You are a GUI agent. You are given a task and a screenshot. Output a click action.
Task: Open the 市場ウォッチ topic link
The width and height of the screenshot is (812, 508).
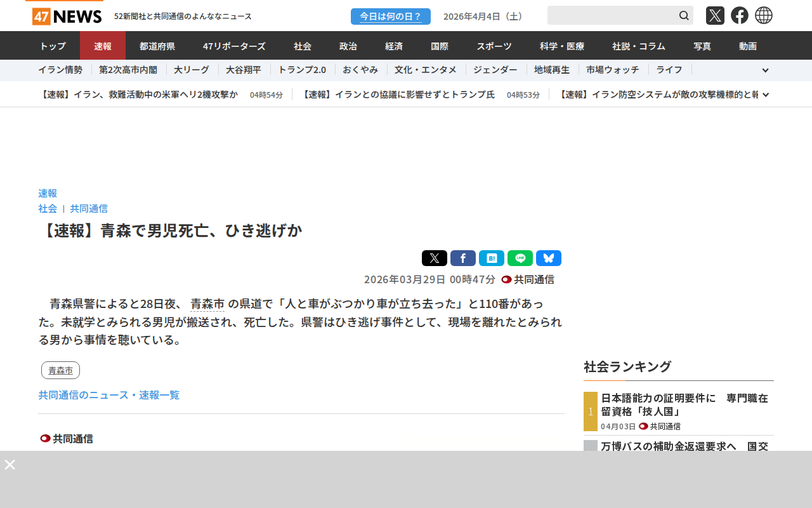coord(613,70)
